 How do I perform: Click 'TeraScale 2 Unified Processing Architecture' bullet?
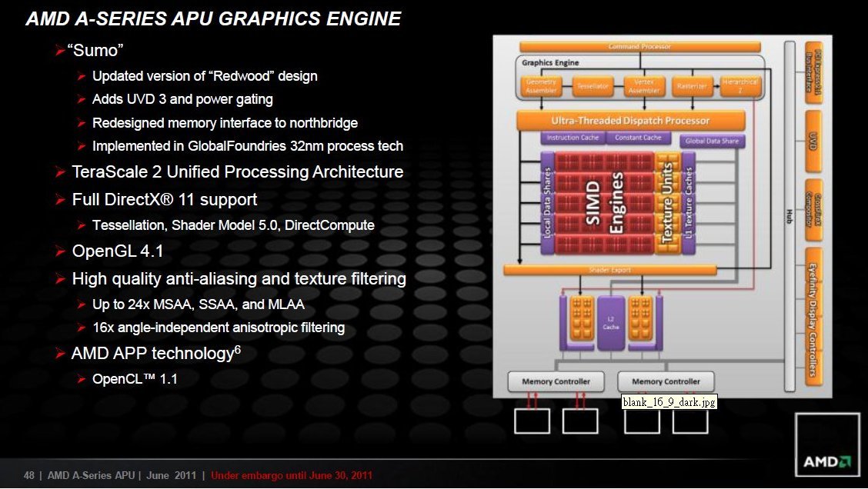coord(238,171)
